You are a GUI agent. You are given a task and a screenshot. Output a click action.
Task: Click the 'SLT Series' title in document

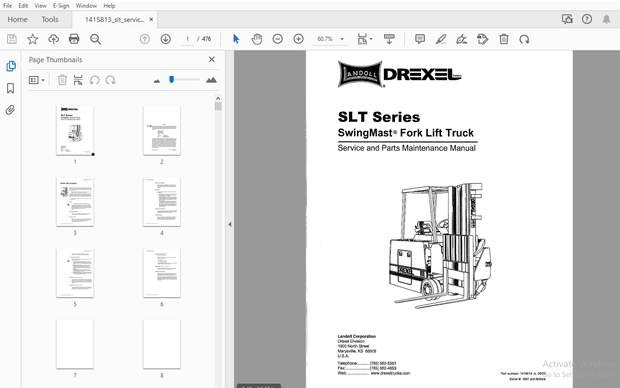(379, 117)
